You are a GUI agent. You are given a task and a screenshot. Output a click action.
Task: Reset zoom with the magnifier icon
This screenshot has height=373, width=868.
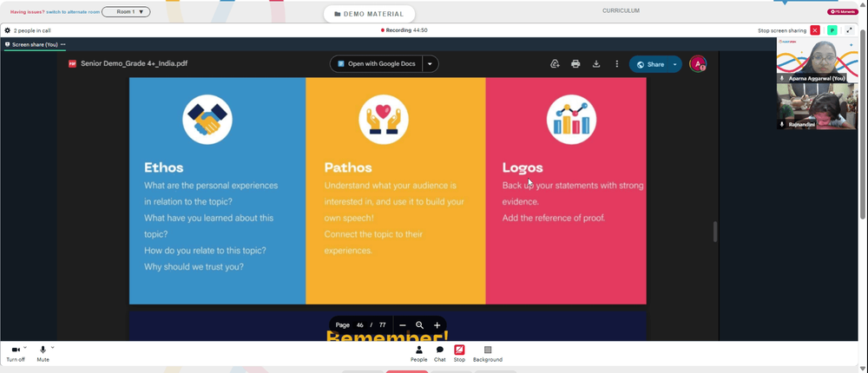419,325
